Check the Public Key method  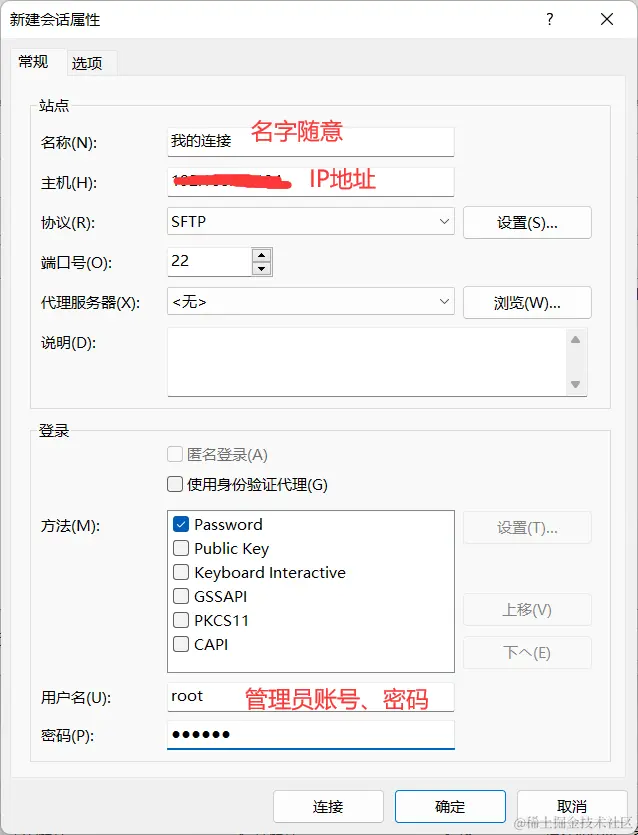(181, 548)
